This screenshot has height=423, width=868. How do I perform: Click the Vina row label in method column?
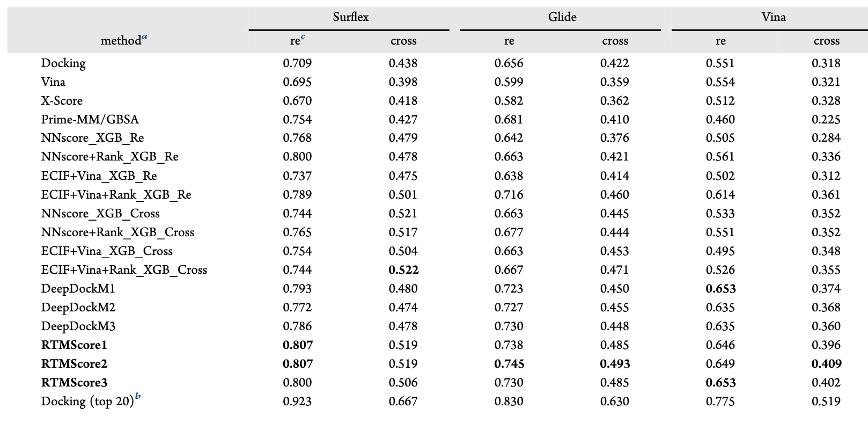pyautogui.click(x=53, y=82)
